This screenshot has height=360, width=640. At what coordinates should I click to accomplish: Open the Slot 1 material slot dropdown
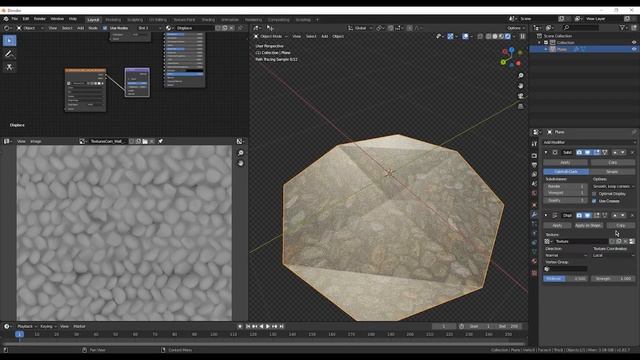point(149,28)
